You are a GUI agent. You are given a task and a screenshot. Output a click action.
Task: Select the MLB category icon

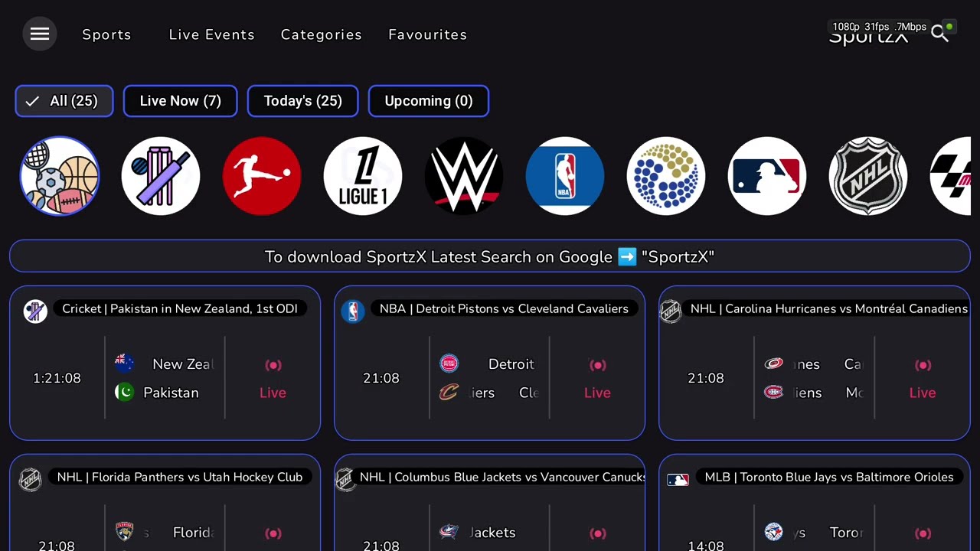[767, 176]
